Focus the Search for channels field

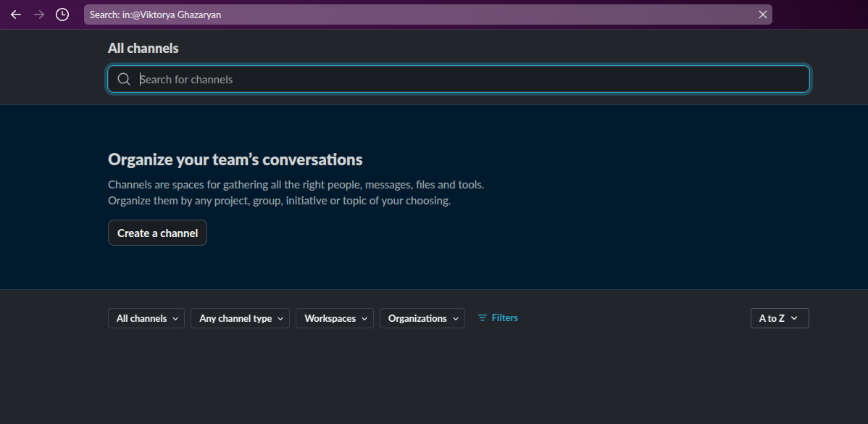pyautogui.click(x=464, y=80)
